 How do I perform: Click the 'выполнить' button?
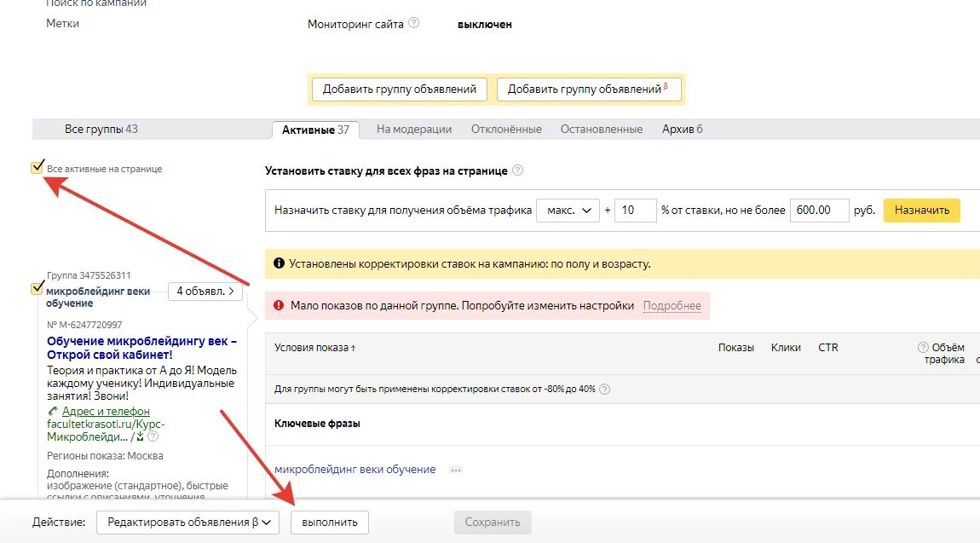pos(330,523)
